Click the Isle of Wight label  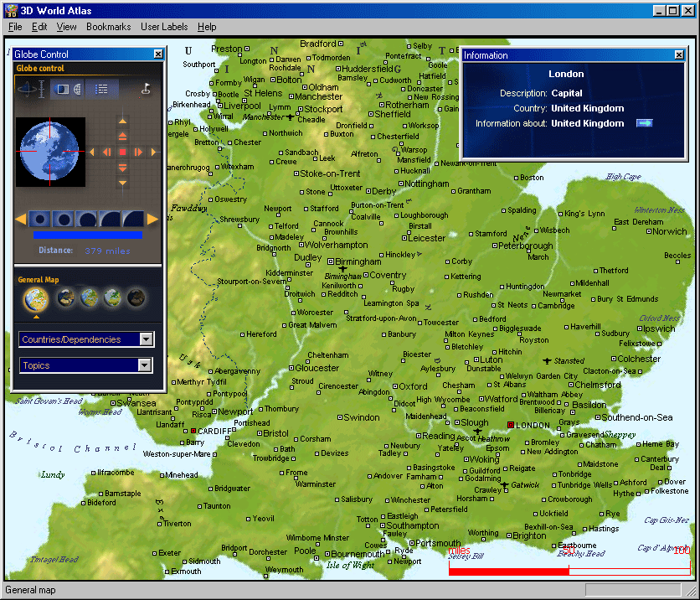[350, 565]
